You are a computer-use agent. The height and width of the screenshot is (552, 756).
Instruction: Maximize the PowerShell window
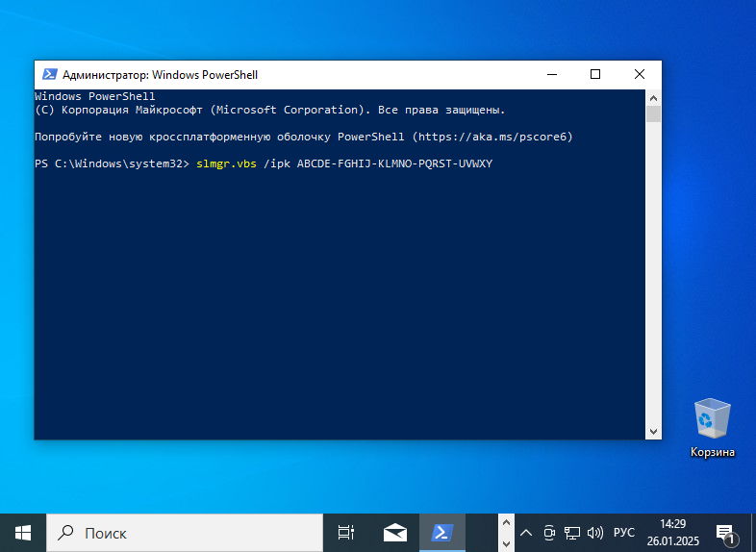[595, 75]
